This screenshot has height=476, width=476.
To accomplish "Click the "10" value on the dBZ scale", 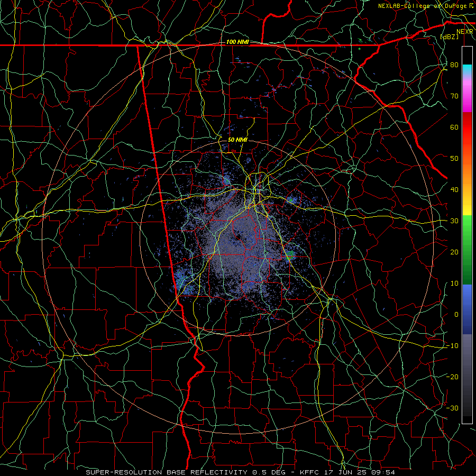I will point(454,283).
